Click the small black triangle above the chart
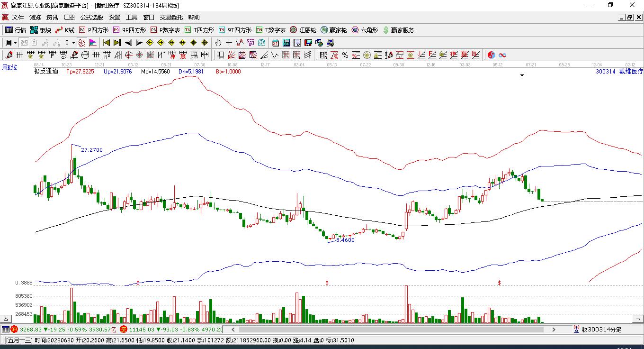This screenshot has width=644, height=349. coord(522,75)
